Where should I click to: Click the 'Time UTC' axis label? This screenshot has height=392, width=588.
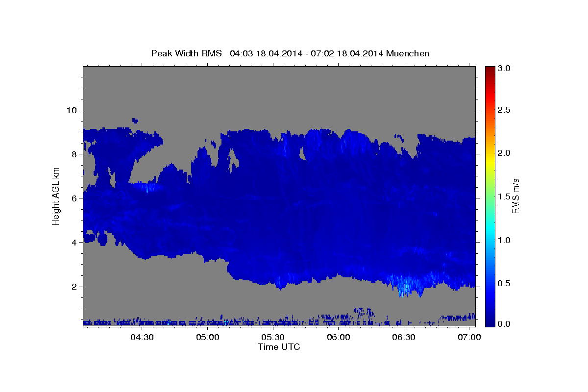click(279, 347)
